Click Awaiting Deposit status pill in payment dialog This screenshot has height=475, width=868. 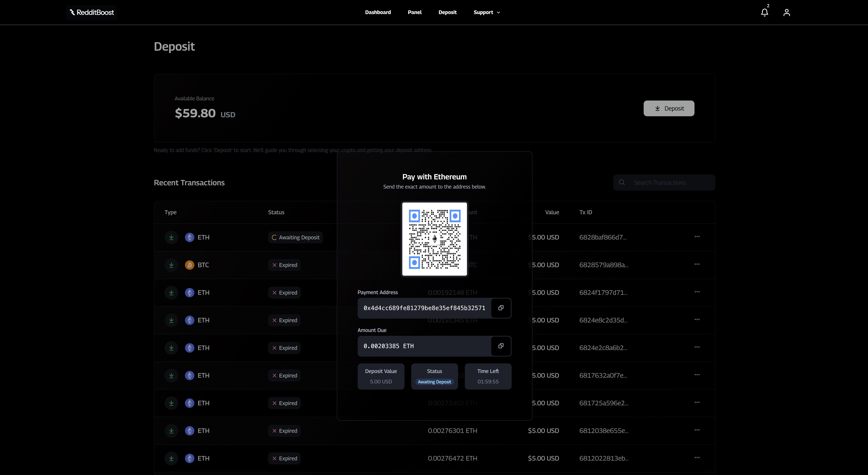click(434, 382)
